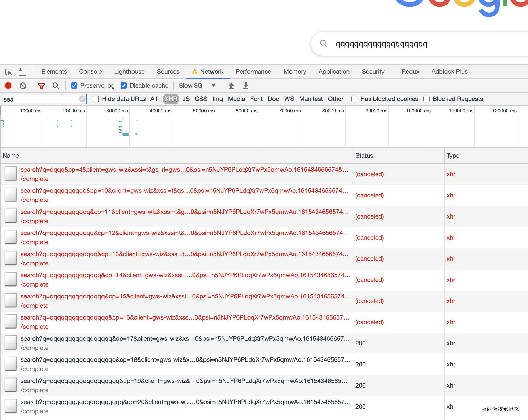Click the file icon of the cp=14 request
The width and height of the screenshot is (528, 420).
pyautogui.click(x=11, y=279)
